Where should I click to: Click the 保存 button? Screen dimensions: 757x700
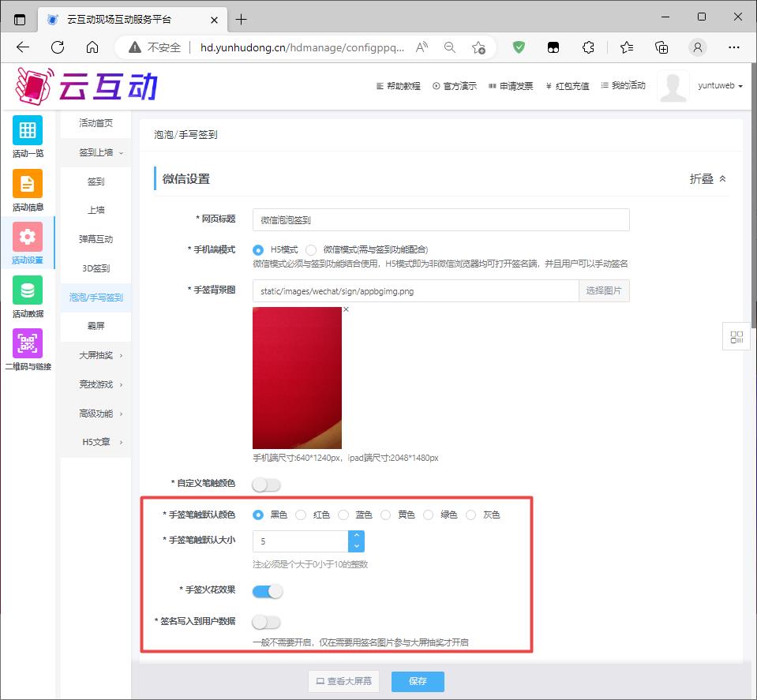point(418,681)
